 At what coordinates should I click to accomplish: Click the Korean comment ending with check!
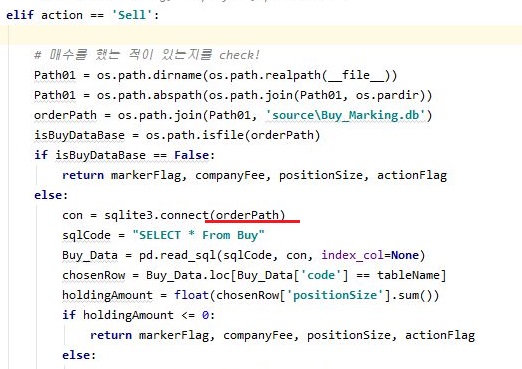click(147, 55)
